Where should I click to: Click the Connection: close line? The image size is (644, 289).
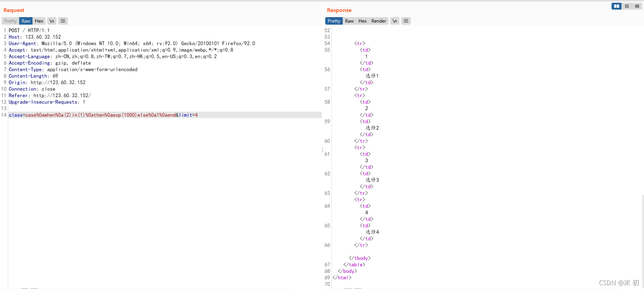pyautogui.click(x=32, y=89)
